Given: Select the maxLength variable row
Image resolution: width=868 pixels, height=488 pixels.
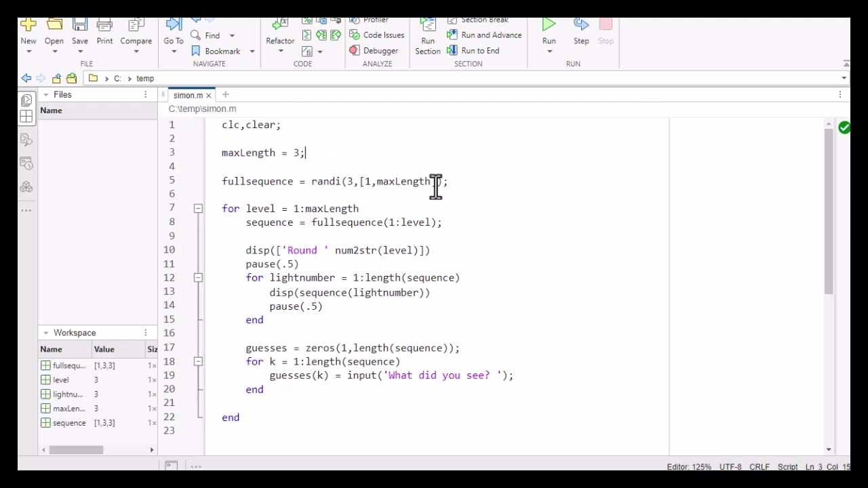Looking at the screenshot, I should coord(98,409).
